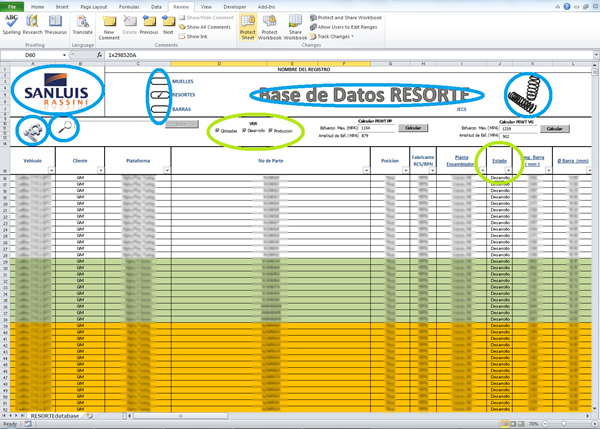Open the Plataforma column filter
This screenshot has width=600, height=429.
click(167, 170)
